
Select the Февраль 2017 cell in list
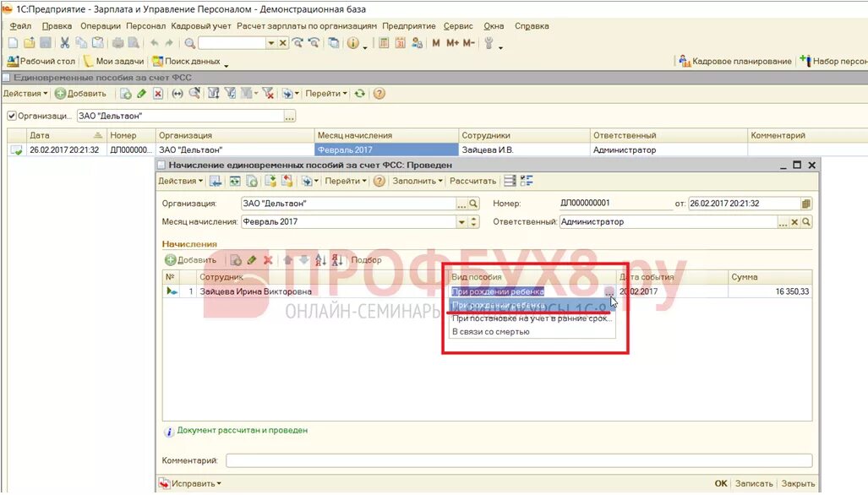click(x=386, y=150)
